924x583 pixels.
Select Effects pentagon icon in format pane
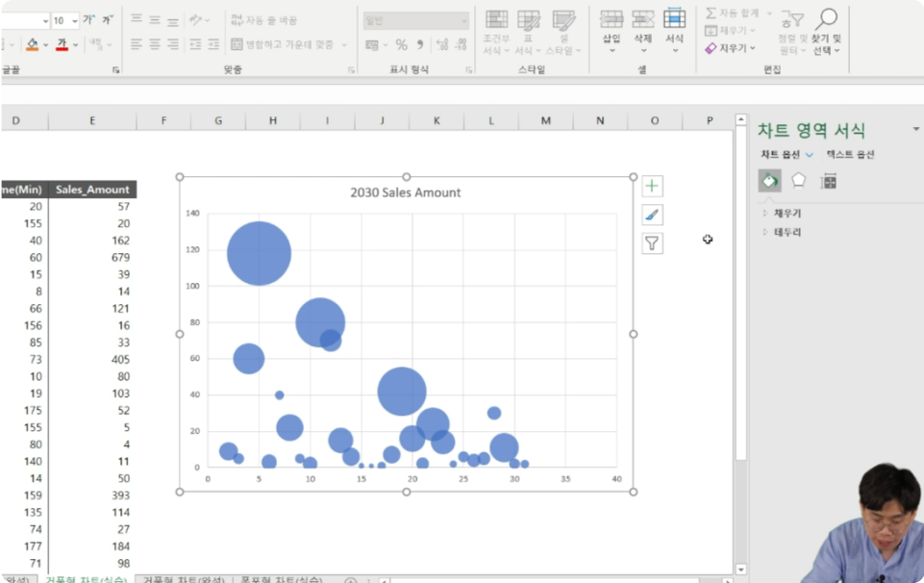point(798,180)
